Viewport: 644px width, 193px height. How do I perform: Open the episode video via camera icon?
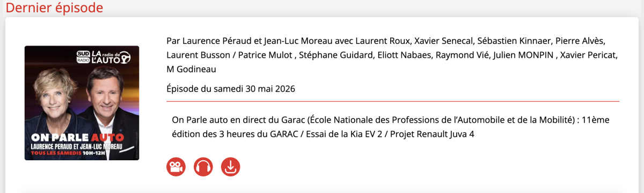(x=175, y=167)
